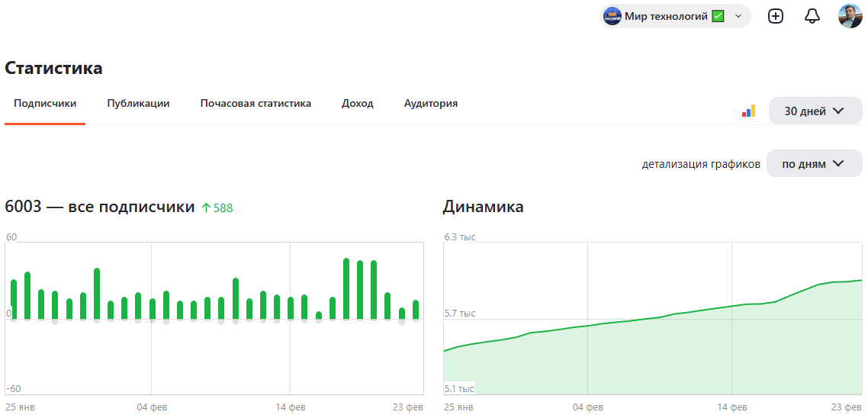Screen dimensions: 868x415
Task: Click the 5.1 тыс axis label
Action: point(459,389)
